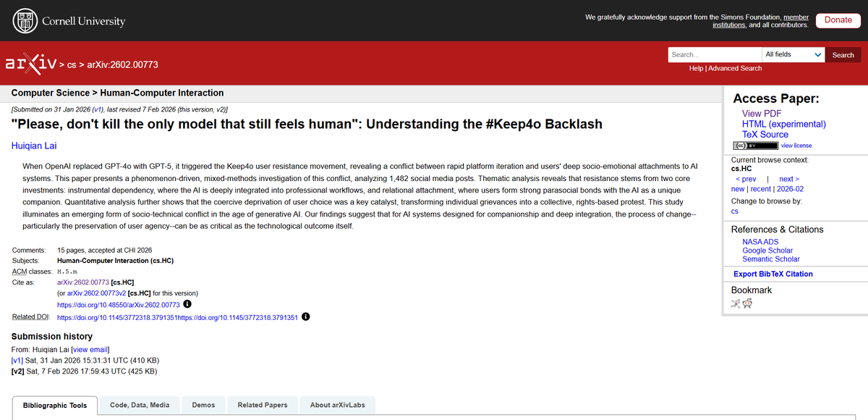The height and width of the screenshot is (420, 868).
Task: Click the Cornell University logo
Action: [69, 21]
